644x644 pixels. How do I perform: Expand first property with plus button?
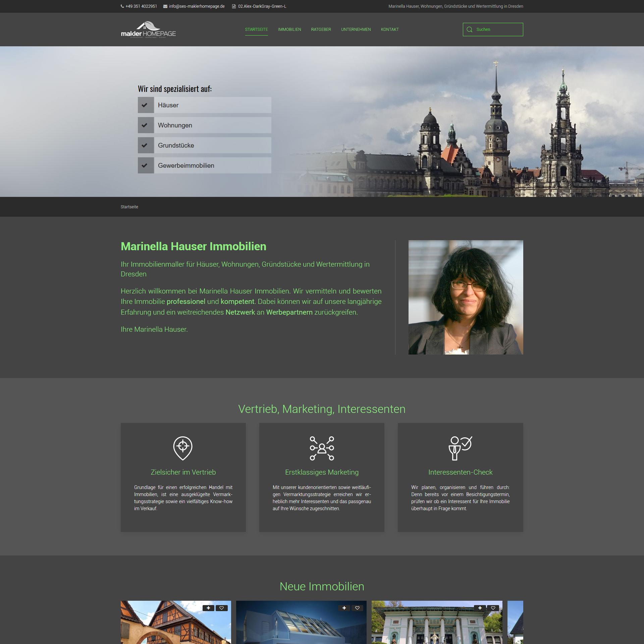[x=208, y=608]
